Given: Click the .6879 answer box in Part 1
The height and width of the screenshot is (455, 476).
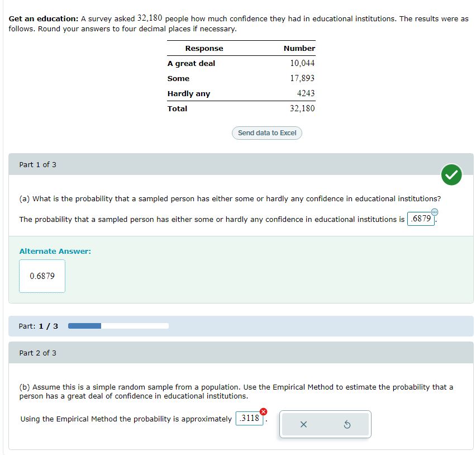Looking at the screenshot, I should (421, 219).
